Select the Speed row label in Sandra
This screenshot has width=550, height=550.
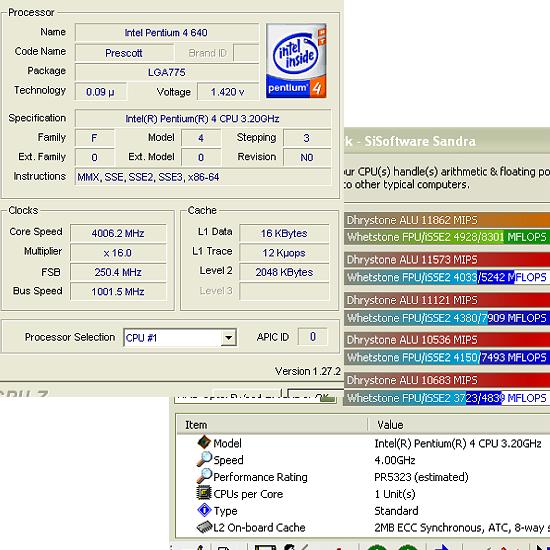click(x=228, y=460)
